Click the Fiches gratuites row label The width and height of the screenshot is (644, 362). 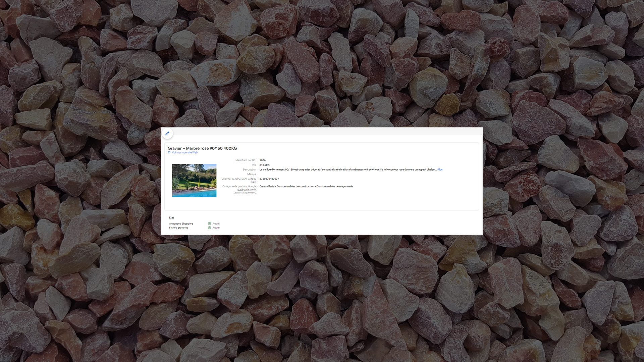178,228
